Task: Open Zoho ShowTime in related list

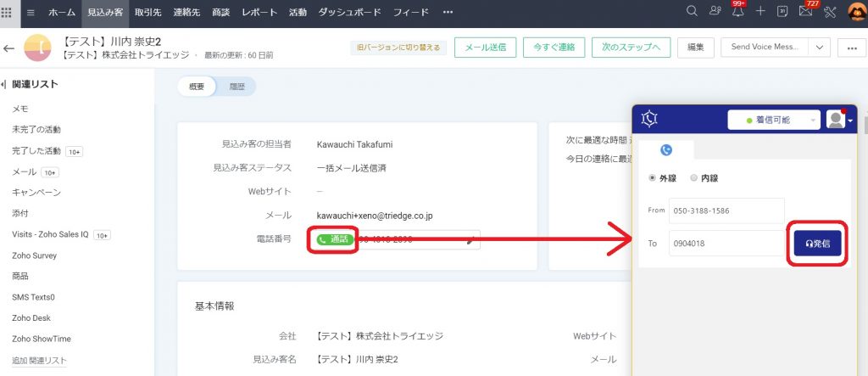Action: pos(42,339)
